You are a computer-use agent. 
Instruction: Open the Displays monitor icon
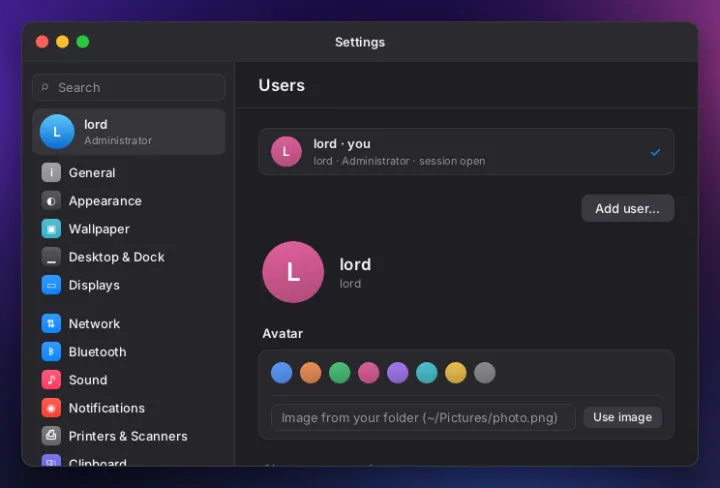pyautogui.click(x=51, y=285)
